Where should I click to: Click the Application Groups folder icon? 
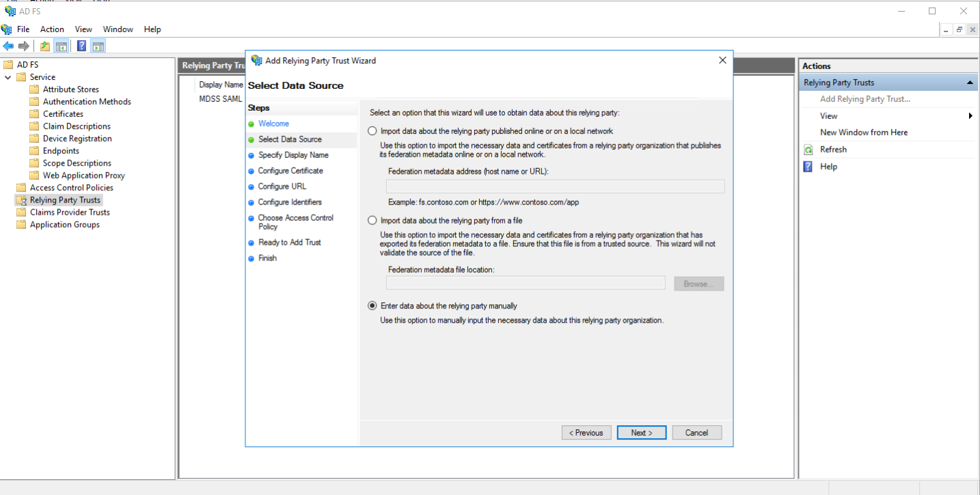21,225
